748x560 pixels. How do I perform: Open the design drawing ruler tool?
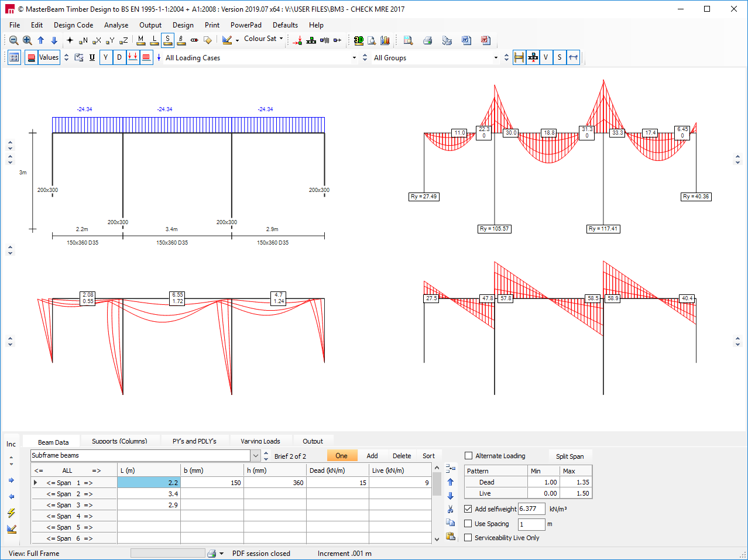coord(227,40)
